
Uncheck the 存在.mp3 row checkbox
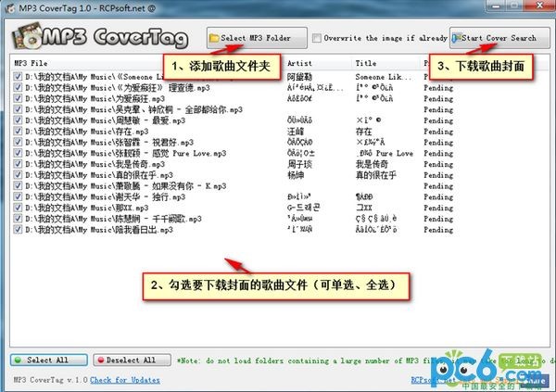pyautogui.click(x=18, y=132)
